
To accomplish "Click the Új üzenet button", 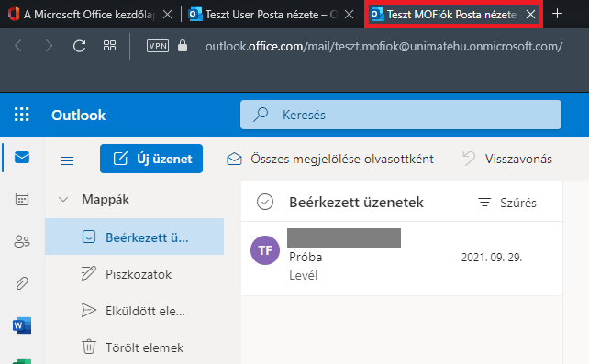I will coord(151,159).
